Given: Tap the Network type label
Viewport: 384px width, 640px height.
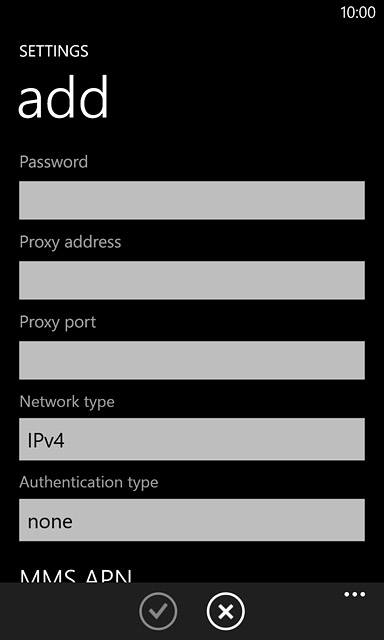Looking at the screenshot, I should tap(67, 402).
